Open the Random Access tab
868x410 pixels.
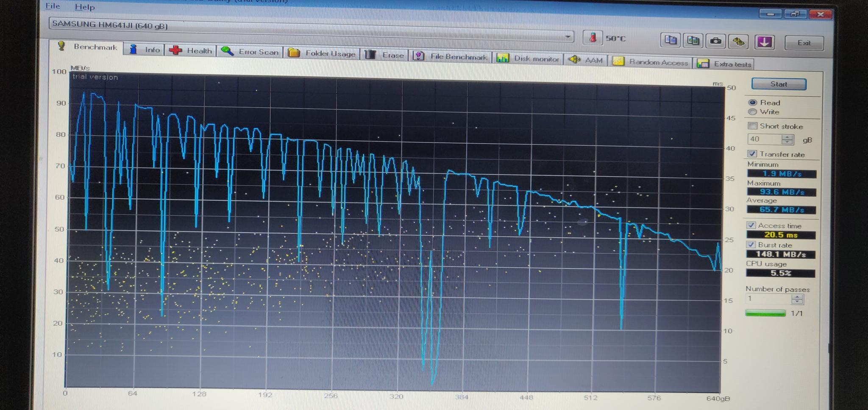tap(651, 62)
